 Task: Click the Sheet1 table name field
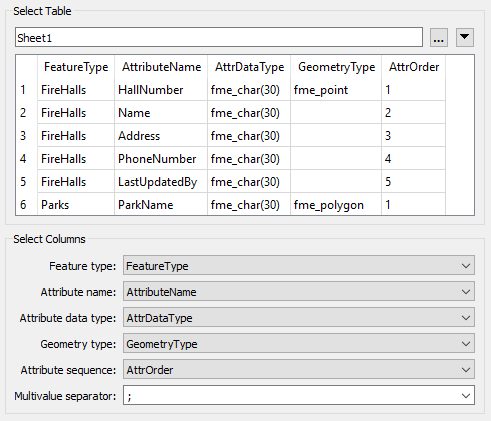pyautogui.click(x=219, y=37)
